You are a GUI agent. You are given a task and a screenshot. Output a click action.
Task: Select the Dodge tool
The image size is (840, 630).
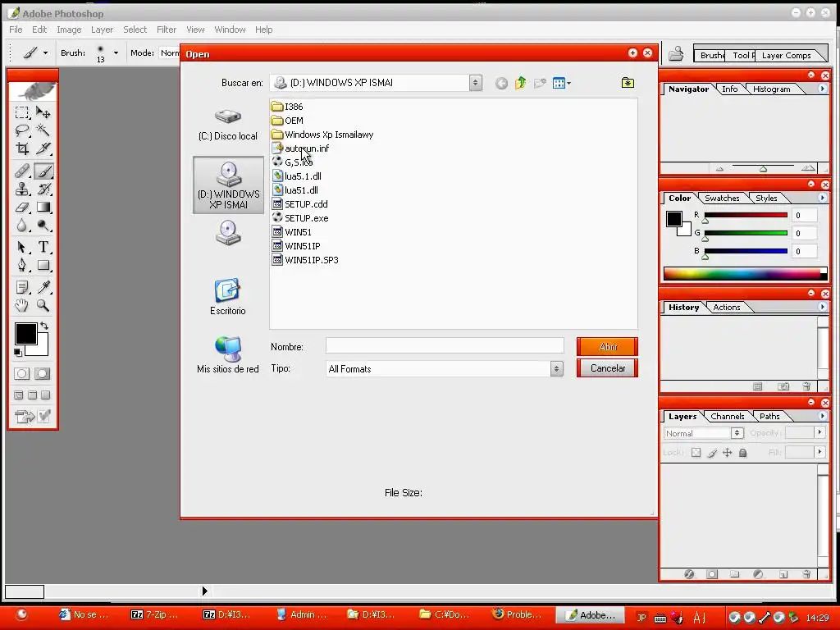point(43,226)
